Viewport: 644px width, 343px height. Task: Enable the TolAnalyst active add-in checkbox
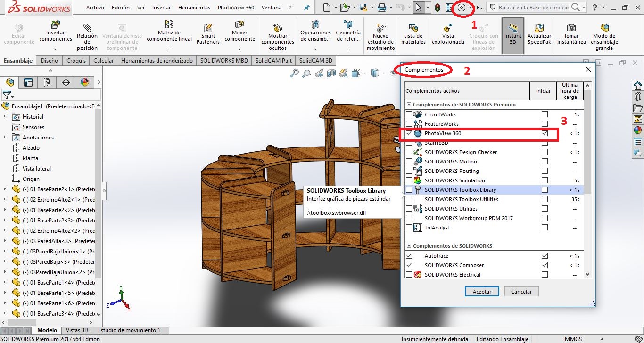pos(409,228)
